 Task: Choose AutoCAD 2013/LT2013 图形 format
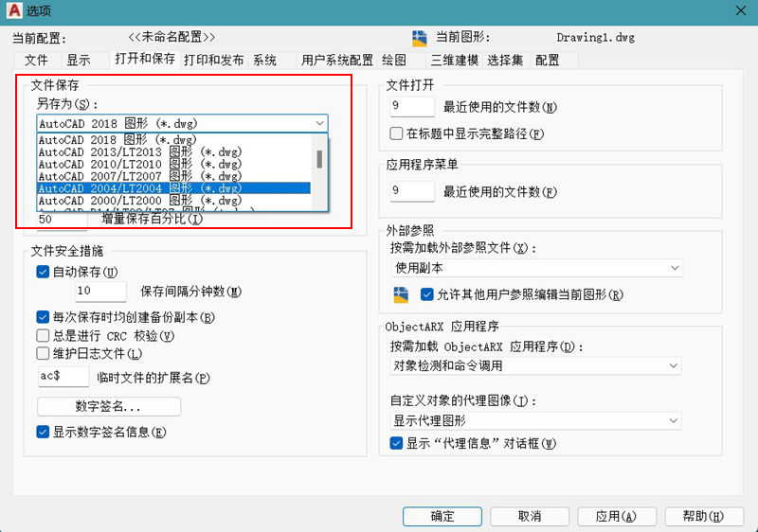click(x=174, y=152)
